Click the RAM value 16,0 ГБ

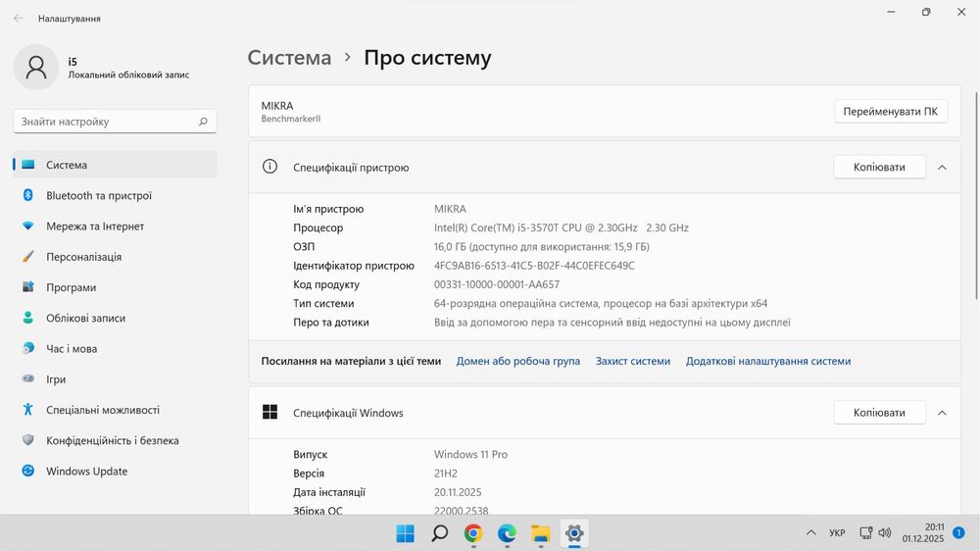(x=542, y=246)
